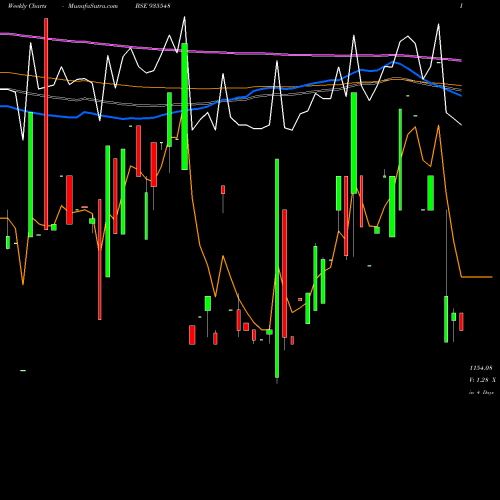Click the "in 4 Days" text
The image size is (500, 500).
pos(481,392)
